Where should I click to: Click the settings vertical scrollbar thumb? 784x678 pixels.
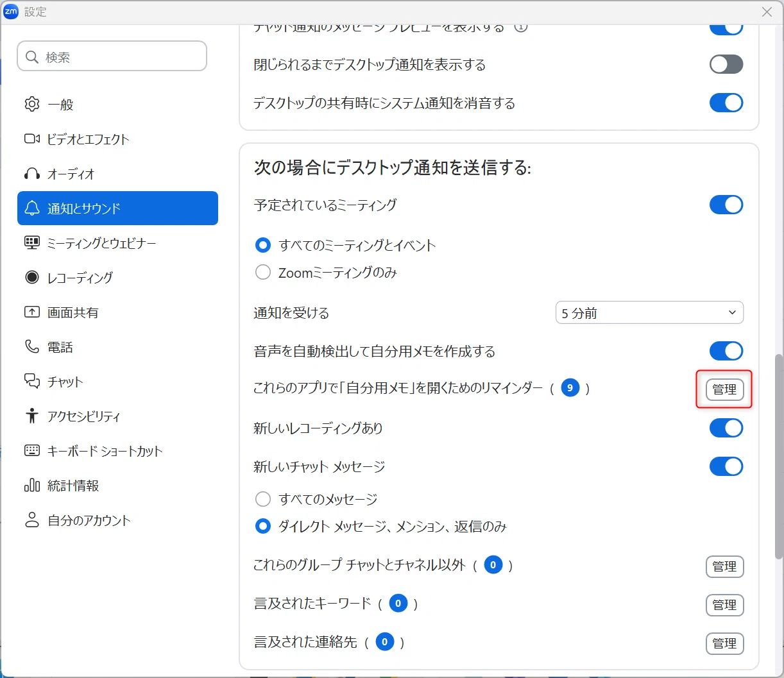pyautogui.click(x=779, y=455)
